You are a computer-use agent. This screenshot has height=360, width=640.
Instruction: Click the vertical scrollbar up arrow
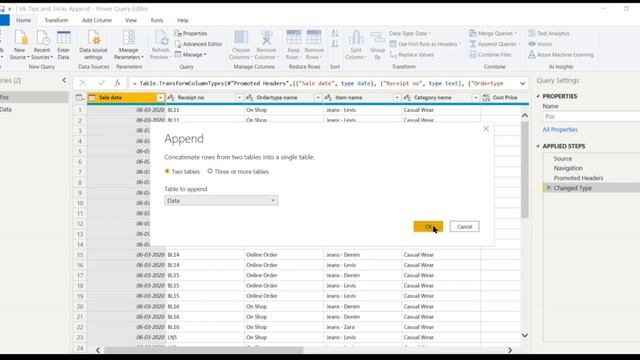coord(524,116)
